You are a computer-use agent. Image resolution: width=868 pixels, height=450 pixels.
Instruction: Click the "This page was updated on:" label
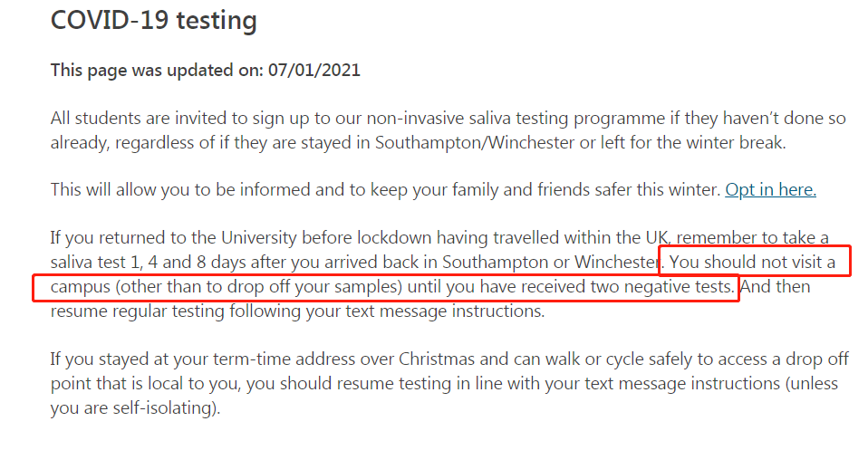[156, 70]
